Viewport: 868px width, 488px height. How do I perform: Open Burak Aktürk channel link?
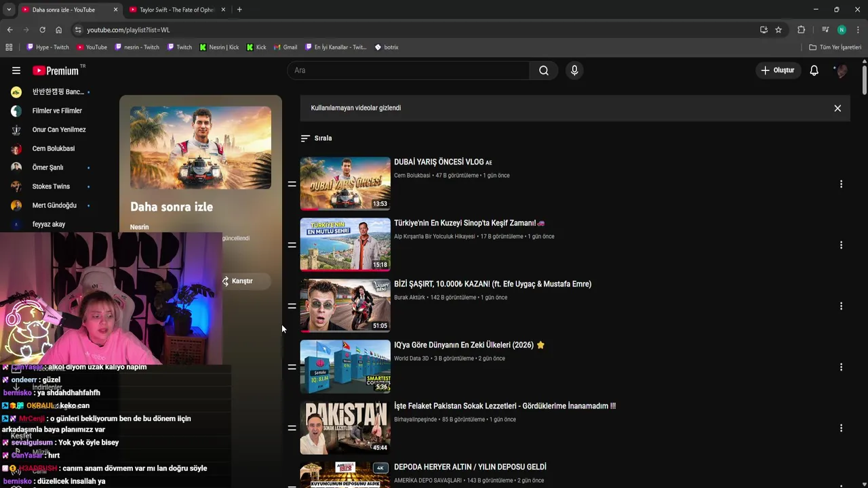(410, 298)
